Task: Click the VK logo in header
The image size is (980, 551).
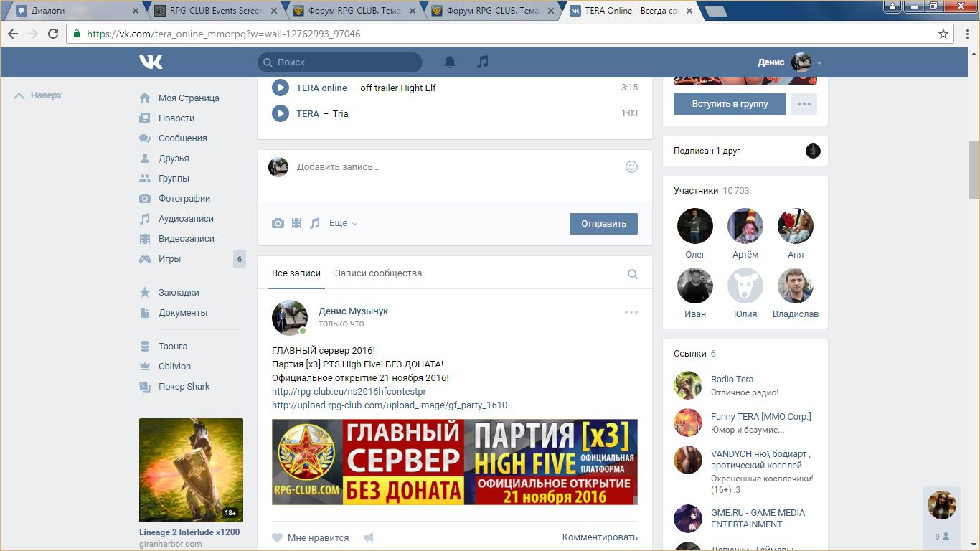Action: (151, 62)
